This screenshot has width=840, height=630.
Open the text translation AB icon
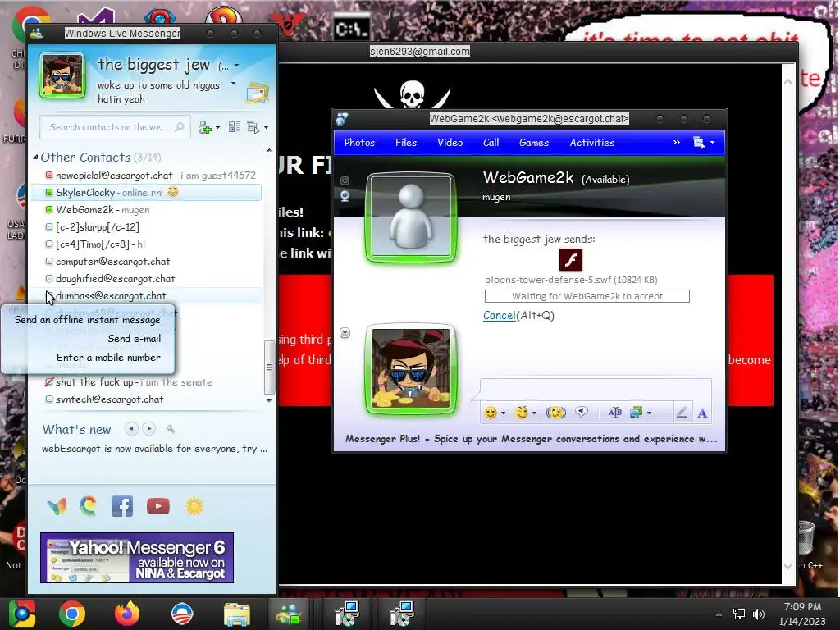click(615, 413)
